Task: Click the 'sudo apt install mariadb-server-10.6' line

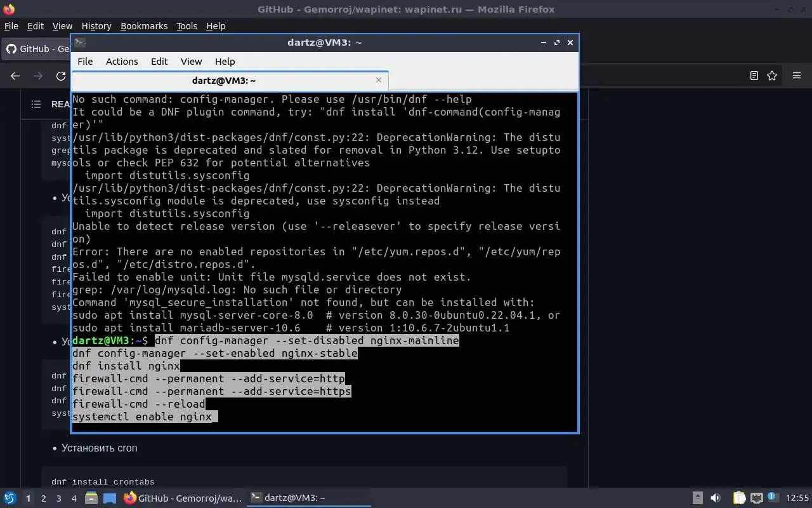Action: (291, 328)
